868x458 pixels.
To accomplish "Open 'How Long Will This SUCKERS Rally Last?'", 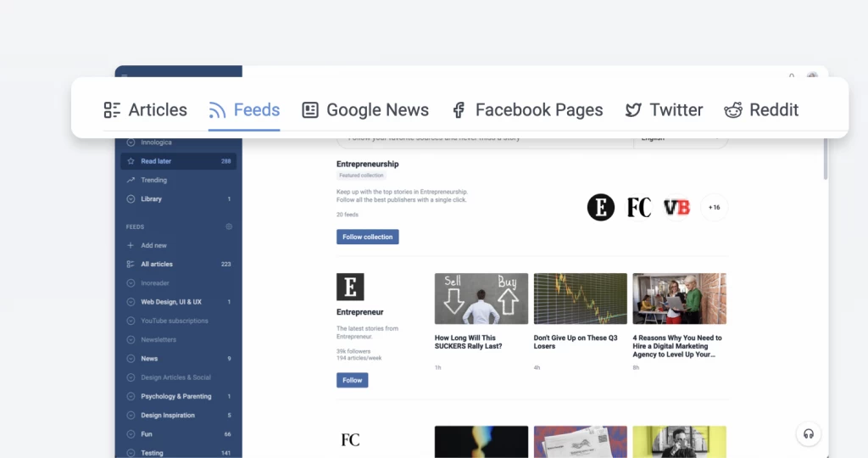I will click(x=468, y=342).
